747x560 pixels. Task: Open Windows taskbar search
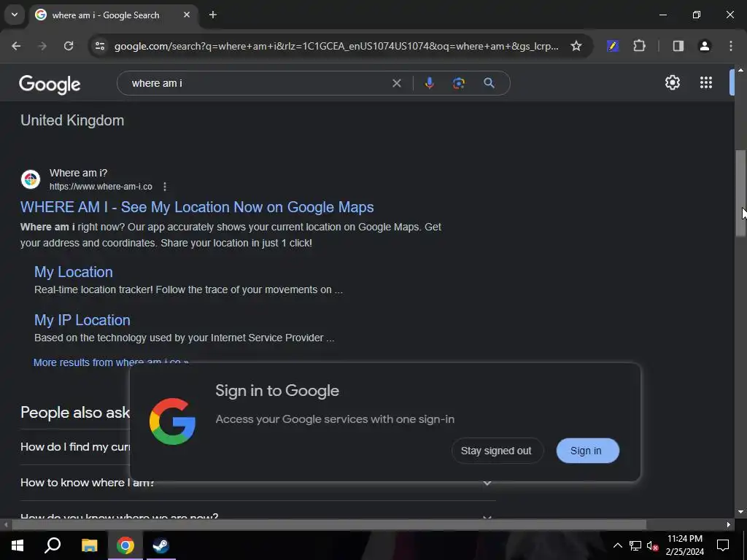pos(53,545)
